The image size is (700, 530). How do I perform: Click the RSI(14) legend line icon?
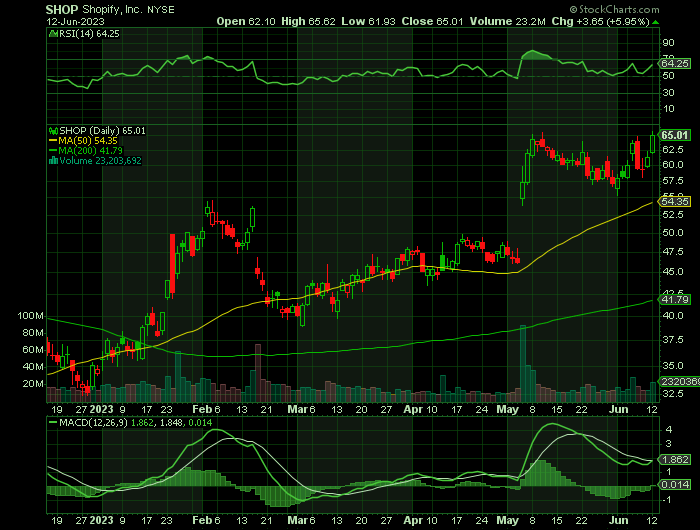(53, 33)
